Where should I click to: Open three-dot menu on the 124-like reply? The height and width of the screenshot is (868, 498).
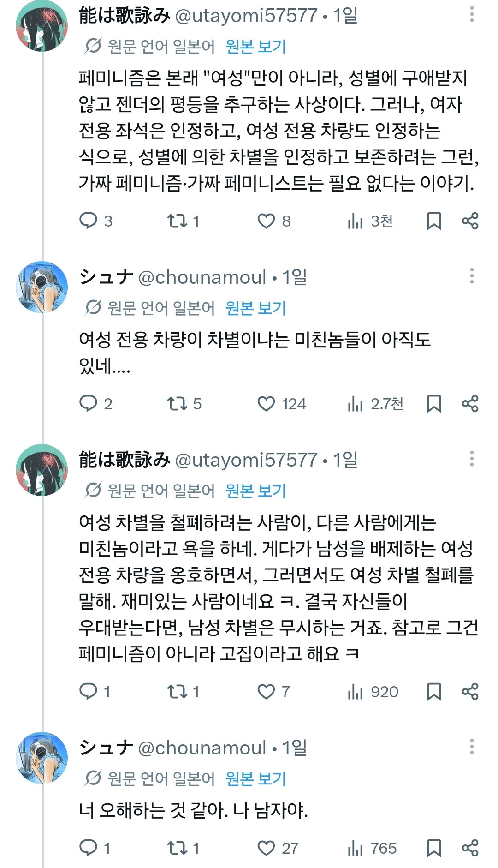472,276
